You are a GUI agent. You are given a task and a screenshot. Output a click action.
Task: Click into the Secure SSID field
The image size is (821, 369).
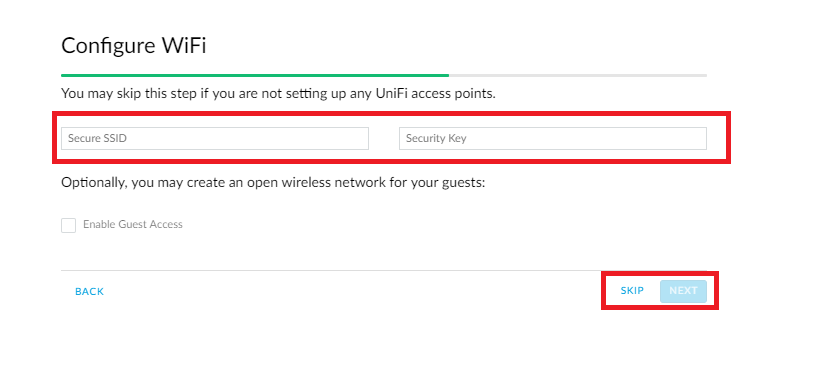[215, 139]
